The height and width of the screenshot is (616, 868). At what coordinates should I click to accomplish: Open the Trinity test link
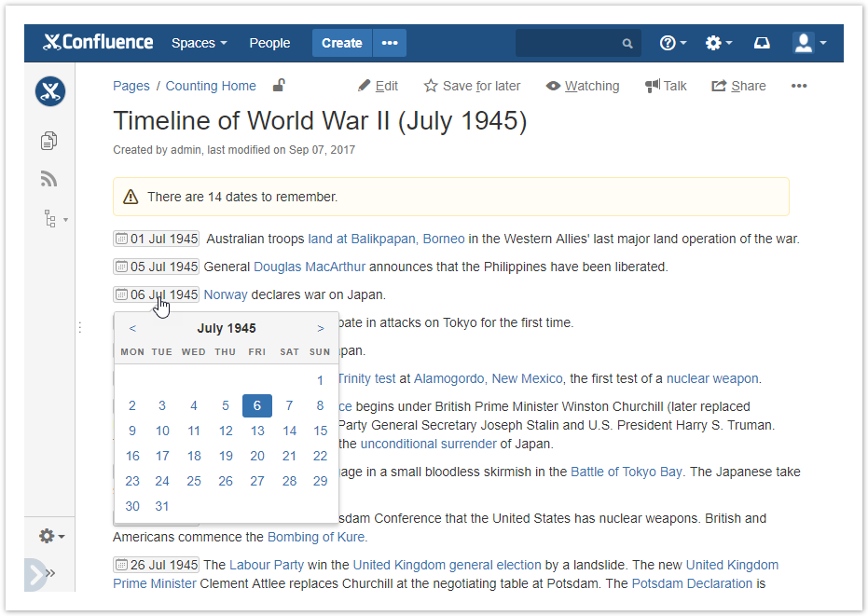pos(367,378)
